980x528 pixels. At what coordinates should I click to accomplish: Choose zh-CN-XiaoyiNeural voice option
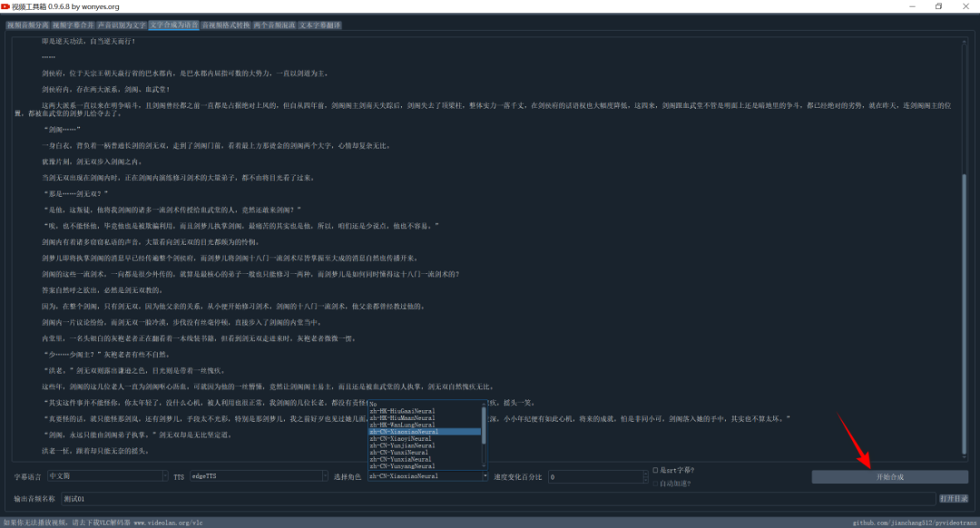tap(425, 439)
